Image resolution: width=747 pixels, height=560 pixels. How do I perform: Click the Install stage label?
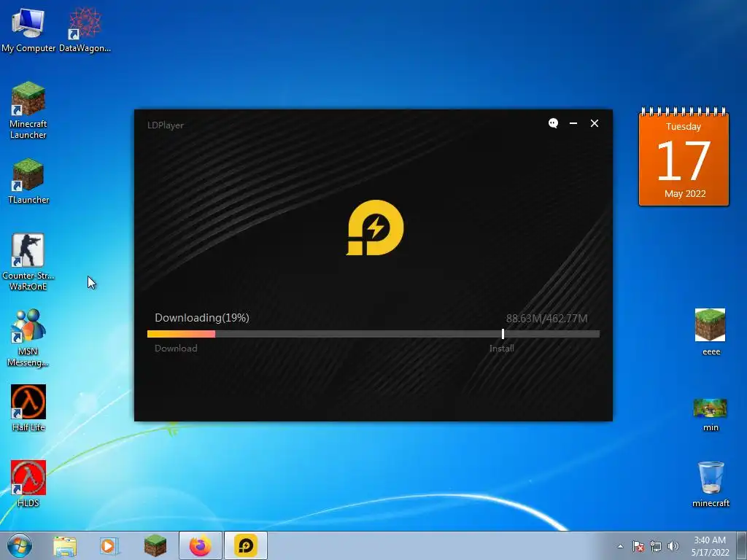(502, 348)
